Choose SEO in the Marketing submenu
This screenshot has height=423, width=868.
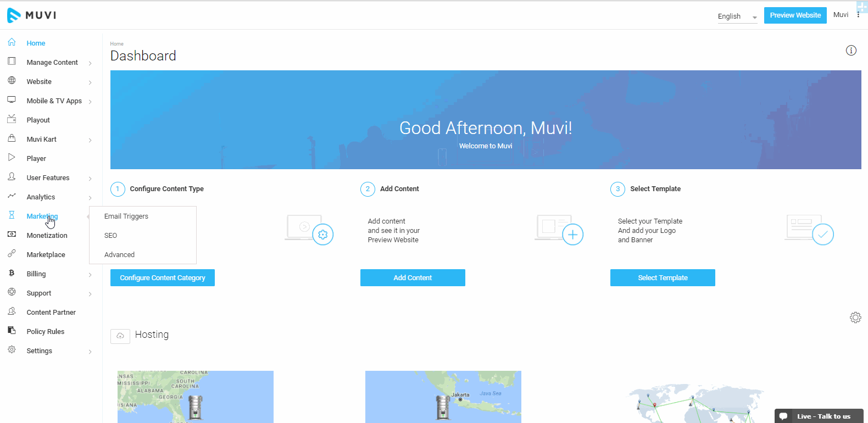[111, 236]
